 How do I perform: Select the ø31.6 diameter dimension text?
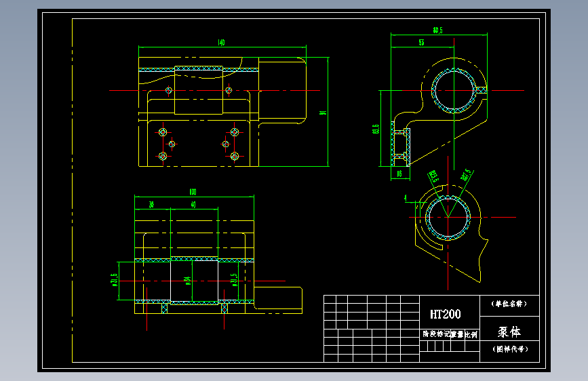click(114, 280)
